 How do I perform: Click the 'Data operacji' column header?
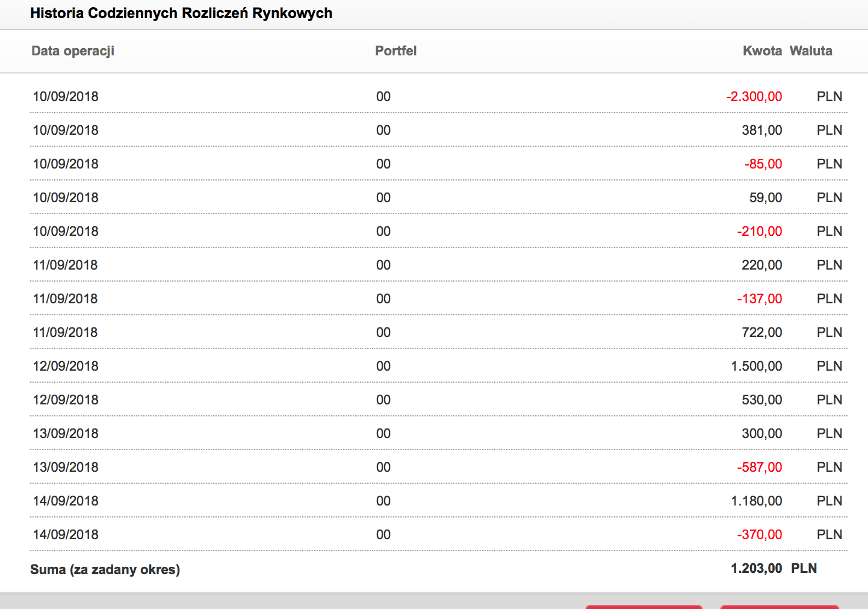coord(73,51)
